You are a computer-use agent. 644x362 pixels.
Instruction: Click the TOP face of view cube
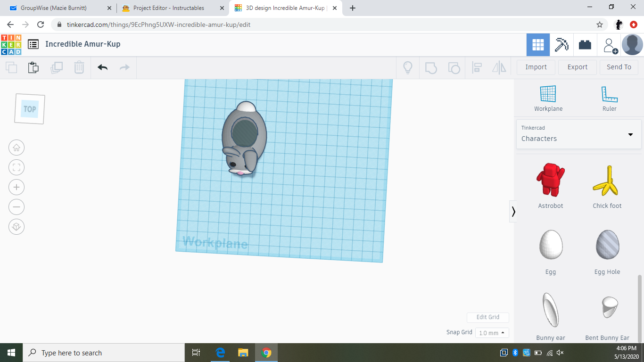[x=30, y=109]
